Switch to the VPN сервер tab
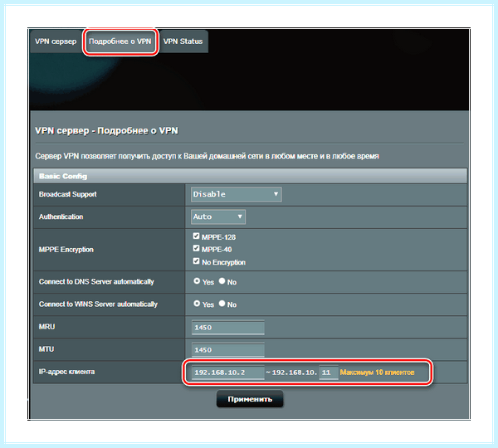The height and width of the screenshot is (448, 498). coord(56,41)
